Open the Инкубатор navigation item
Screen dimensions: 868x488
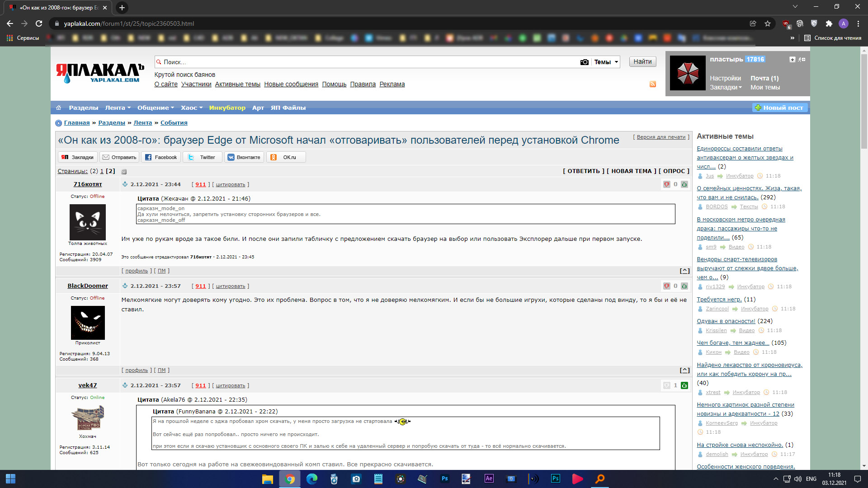[x=227, y=108]
